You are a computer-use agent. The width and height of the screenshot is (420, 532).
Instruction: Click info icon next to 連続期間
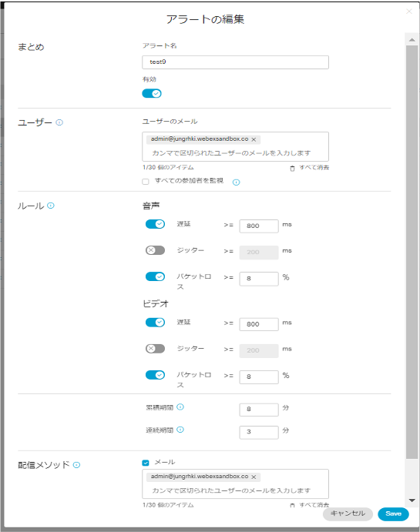[x=180, y=430]
